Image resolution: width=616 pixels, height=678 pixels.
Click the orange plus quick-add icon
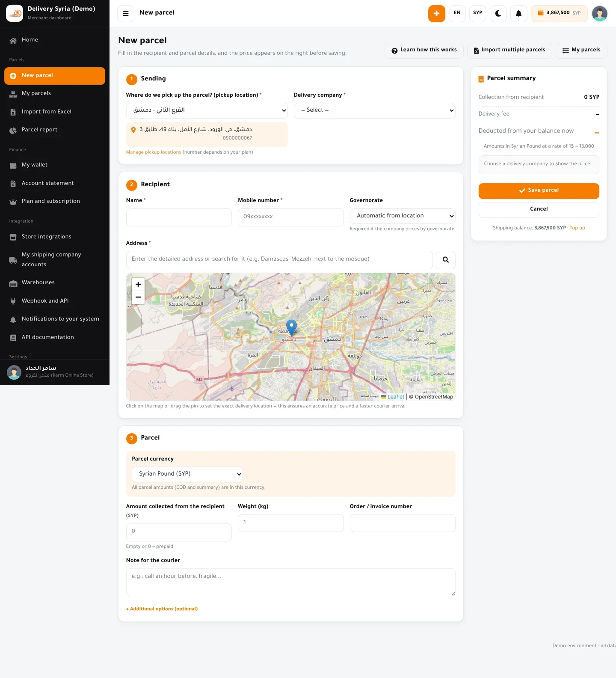point(436,13)
